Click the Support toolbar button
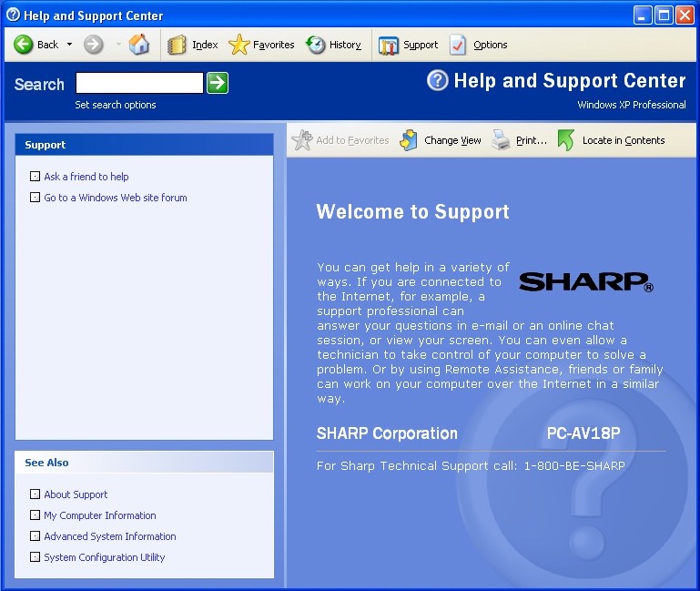Image resolution: width=700 pixels, height=591 pixels. [x=409, y=45]
